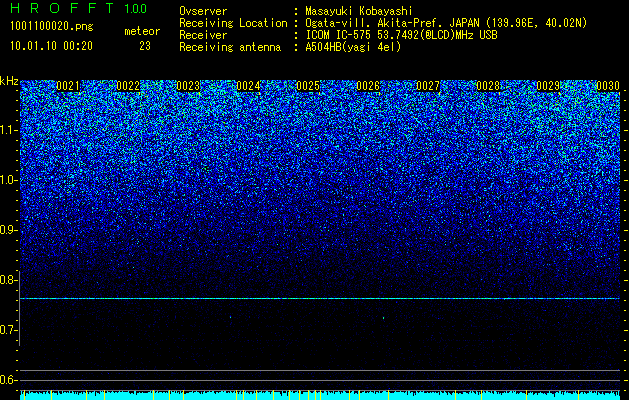Click the 0021 time marker
The height and width of the screenshot is (400, 629).
click(68, 86)
